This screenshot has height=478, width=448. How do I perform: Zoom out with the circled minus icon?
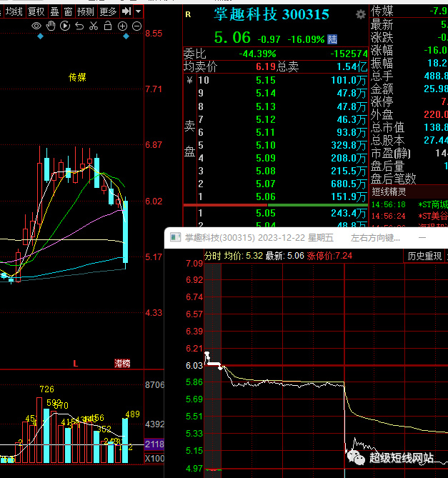click(137, 26)
